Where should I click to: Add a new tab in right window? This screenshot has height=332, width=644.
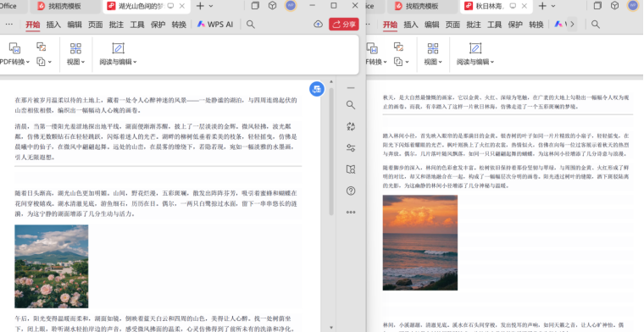click(x=542, y=6)
